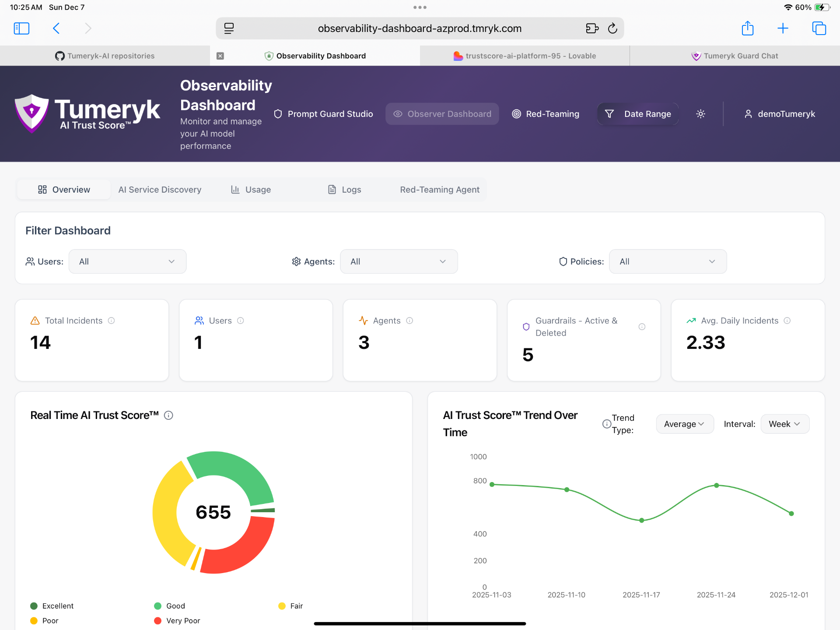Open the Red-Teaming Agent tab

pyautogui.click(x=440, y=190)
